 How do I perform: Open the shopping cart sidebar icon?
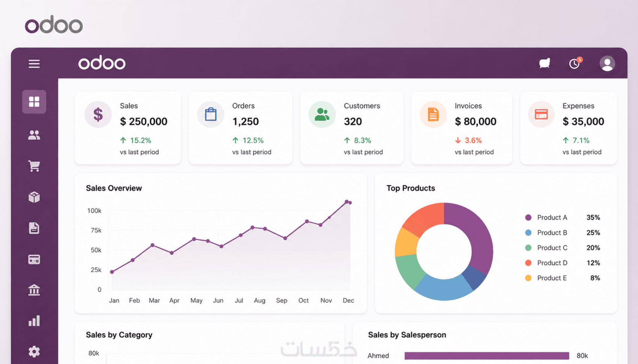pyautogui.click(x=34, y=166)
